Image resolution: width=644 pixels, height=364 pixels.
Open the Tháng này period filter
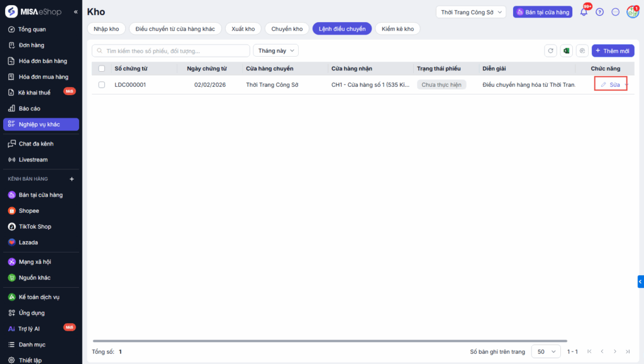tap(276, 50)
